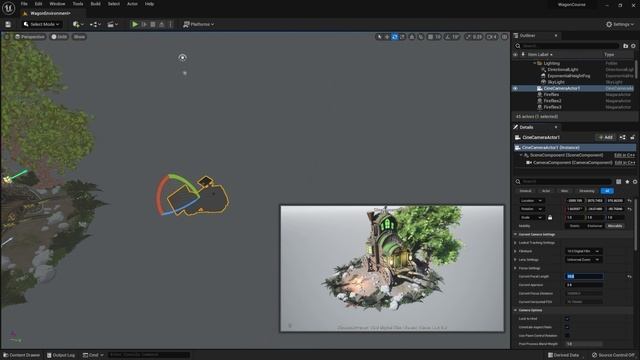Open viewport options hamburger menu

click(x=7, y=37)
